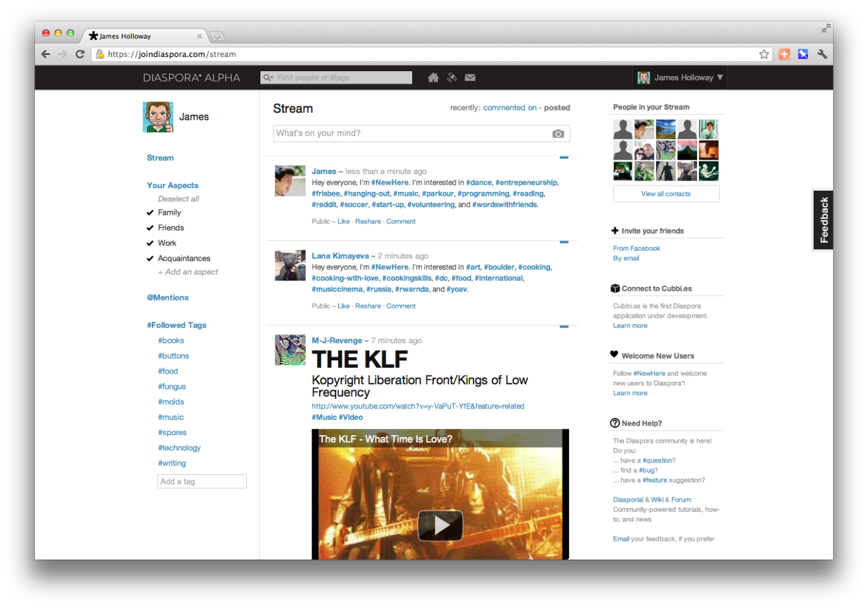Open the #writing followed tag
This screenshot has height=608, width=868.
[x=172, y=463]
